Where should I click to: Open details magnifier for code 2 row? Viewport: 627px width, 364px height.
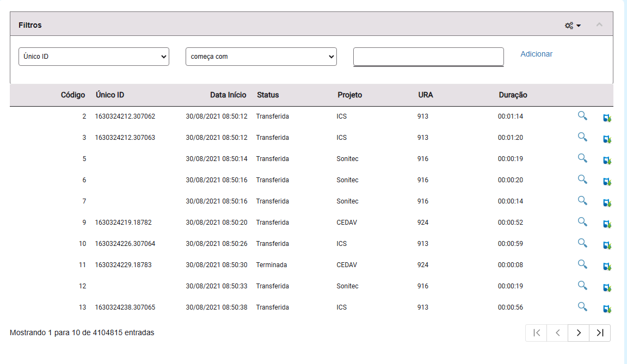pyautogui.click(x=582, y=116)
